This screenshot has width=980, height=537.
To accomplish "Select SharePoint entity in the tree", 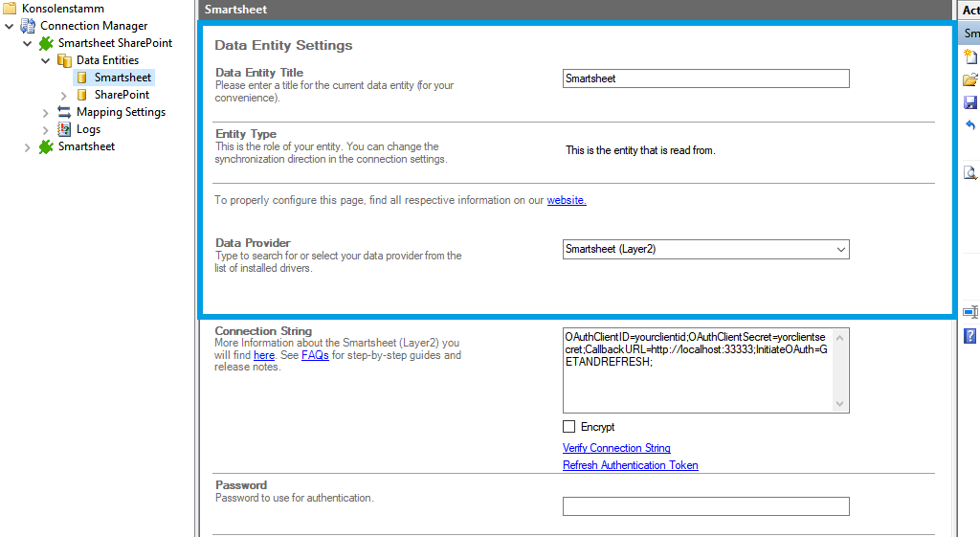I will (122, 95).
